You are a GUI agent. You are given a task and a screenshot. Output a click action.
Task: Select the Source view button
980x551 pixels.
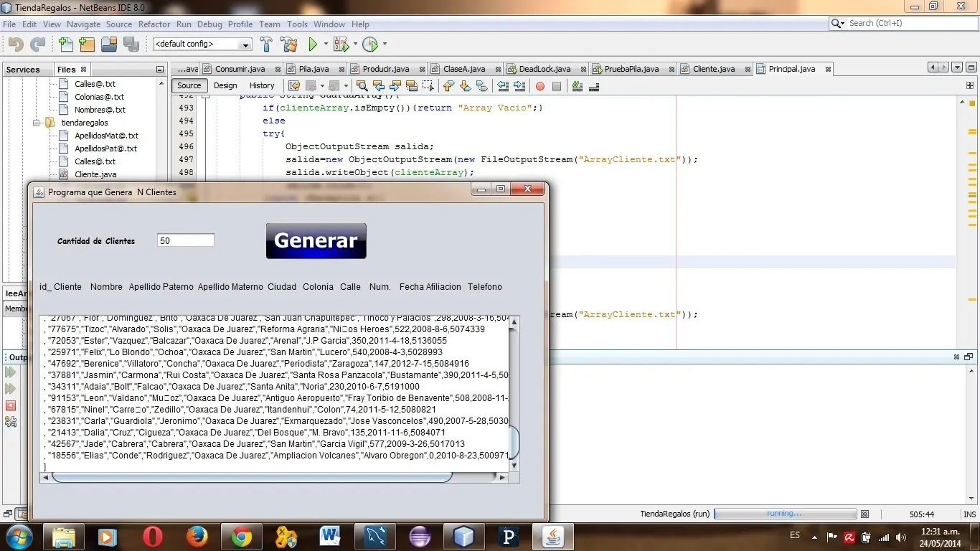point(189,86)
